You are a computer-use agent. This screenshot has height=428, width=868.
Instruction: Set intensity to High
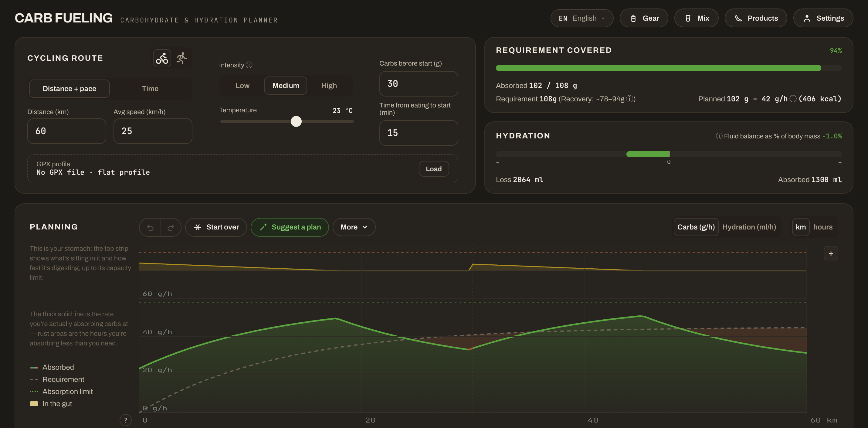coord(329,86)
